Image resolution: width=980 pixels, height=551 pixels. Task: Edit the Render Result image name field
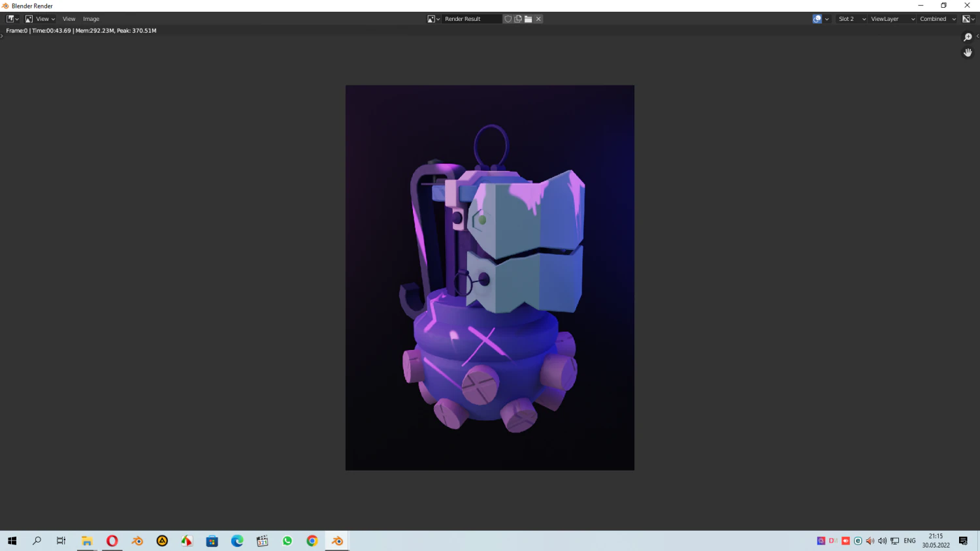coord(472,19)
